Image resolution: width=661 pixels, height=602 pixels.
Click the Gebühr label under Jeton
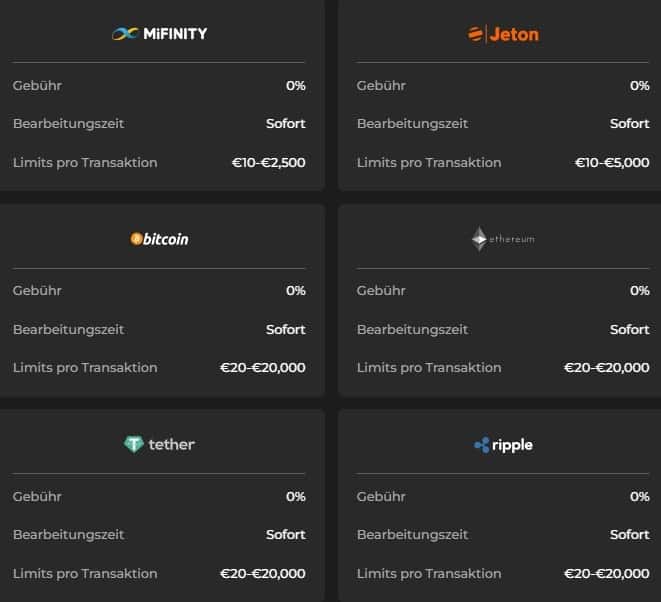click(x=381, y=86)
